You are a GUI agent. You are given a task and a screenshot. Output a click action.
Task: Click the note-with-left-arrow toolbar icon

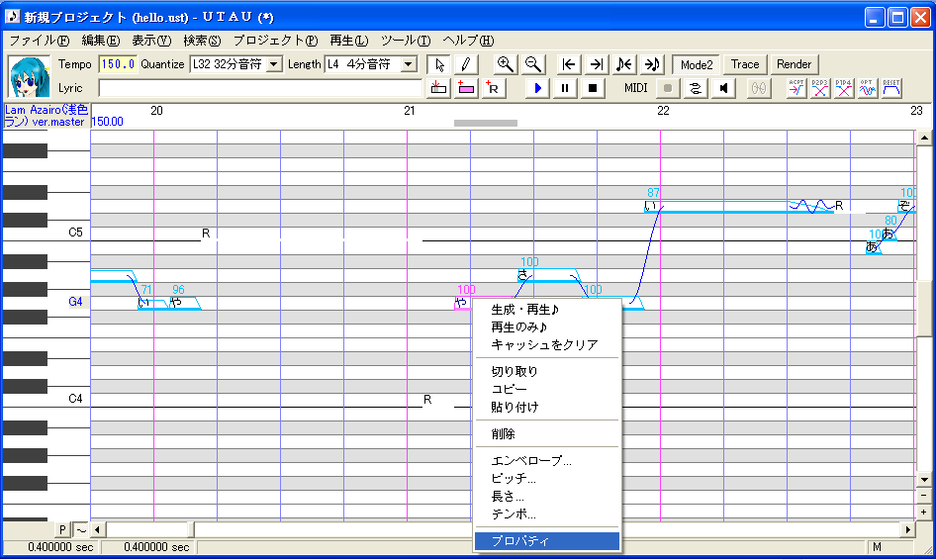click(623, 64)
